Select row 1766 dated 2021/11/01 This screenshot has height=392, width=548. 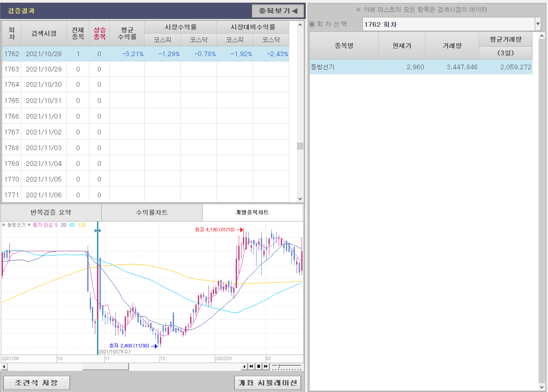pos(146,116)
